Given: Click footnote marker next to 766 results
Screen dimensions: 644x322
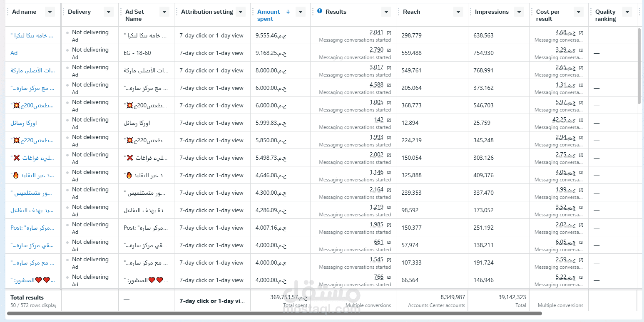Looking at the screenshot, I should click(389, 277).
